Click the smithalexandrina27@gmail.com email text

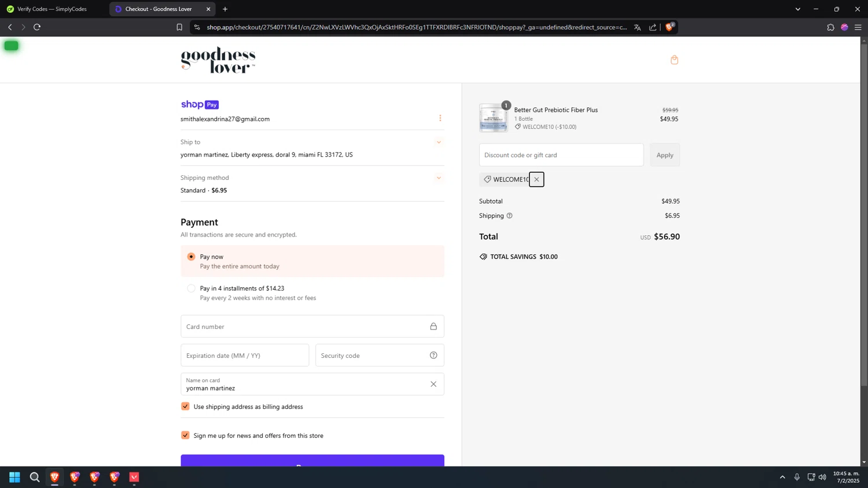click(225, 119)
